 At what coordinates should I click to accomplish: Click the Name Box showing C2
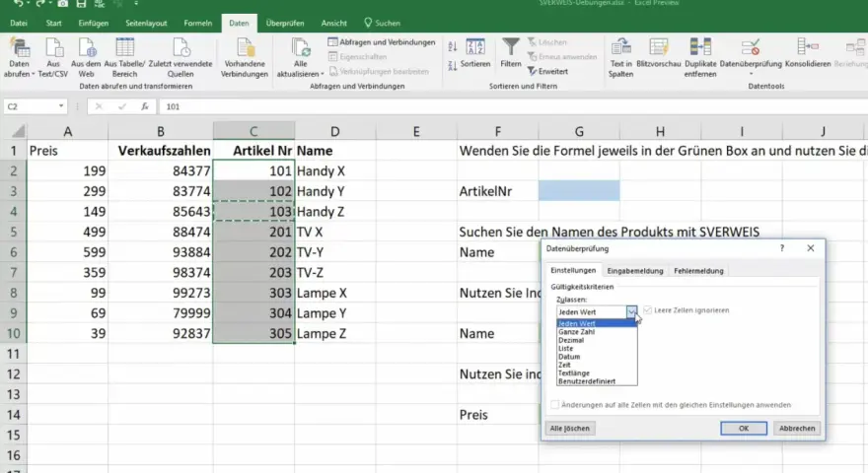(x=30, y=106)
